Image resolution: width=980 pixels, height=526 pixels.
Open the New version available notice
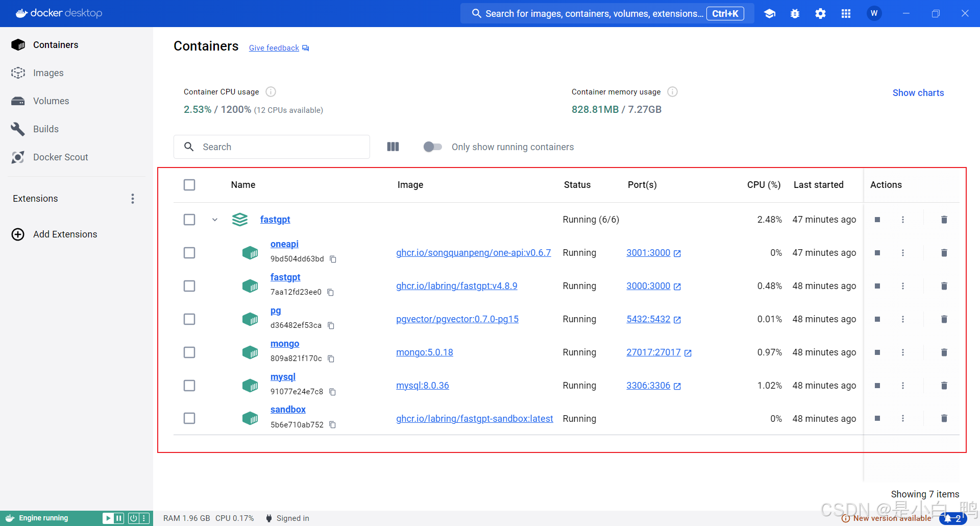click(887, 518)
